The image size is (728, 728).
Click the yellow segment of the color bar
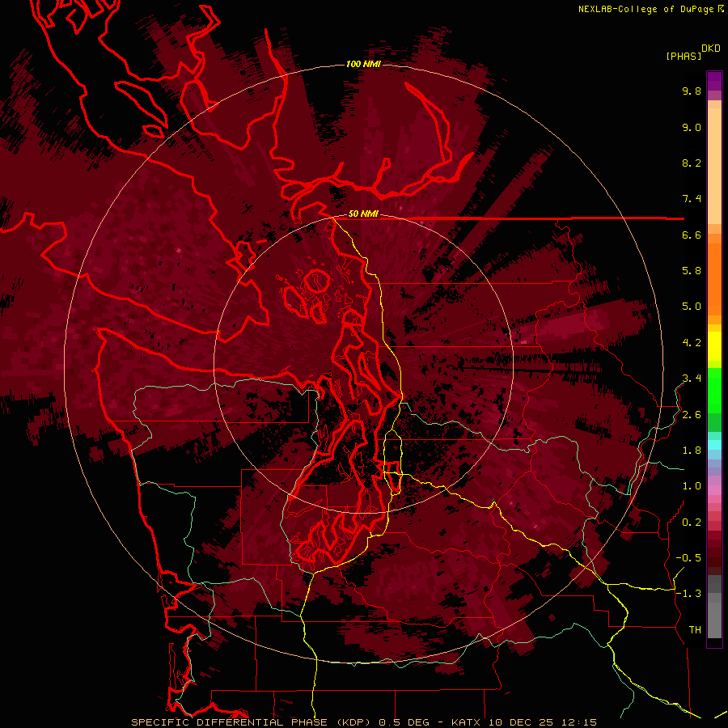714,346
